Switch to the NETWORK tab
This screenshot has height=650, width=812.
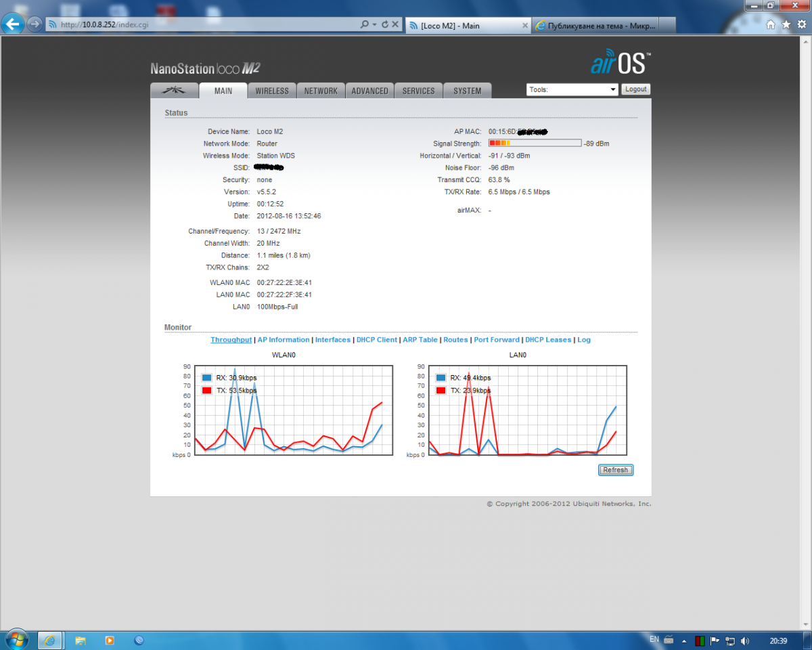coord(321,91)
